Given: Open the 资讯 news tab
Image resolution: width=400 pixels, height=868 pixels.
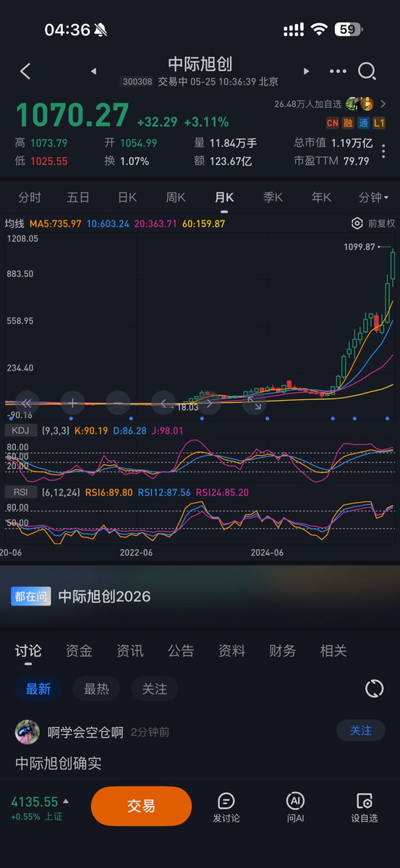Looking at the screenshot, I should coord(130,651).
